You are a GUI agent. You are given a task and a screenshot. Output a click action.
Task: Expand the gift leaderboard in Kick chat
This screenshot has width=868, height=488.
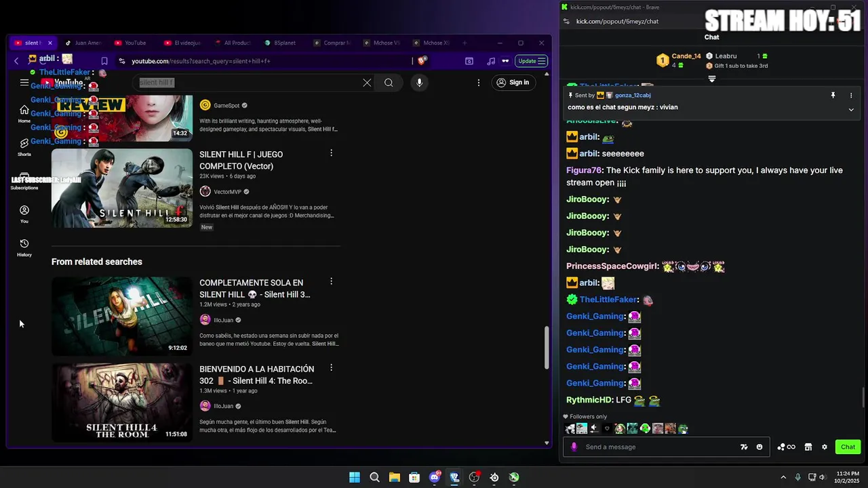coord(712,79)
